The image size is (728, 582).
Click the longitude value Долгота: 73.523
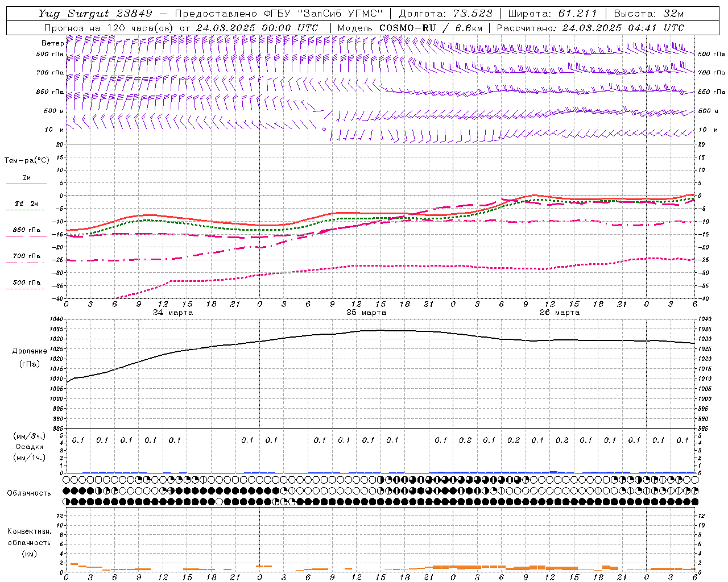pos(446,14)
